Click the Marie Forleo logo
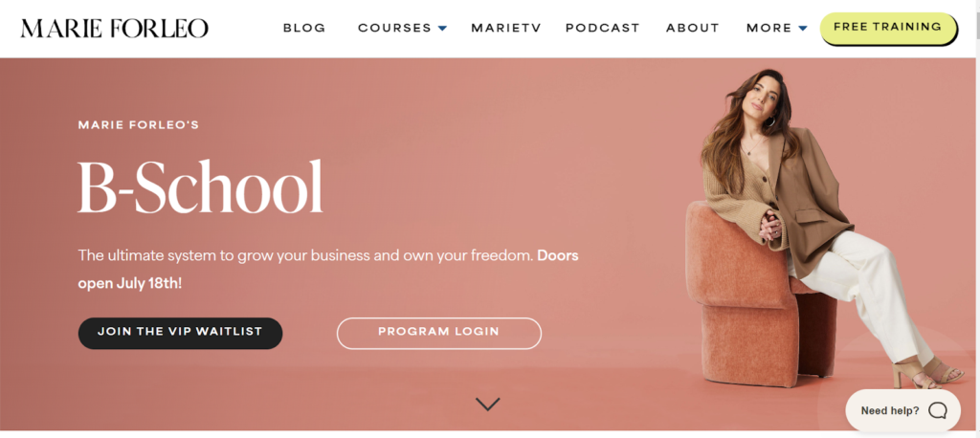The height and width of the screenshot is (438, 980). tap(115, 29)
